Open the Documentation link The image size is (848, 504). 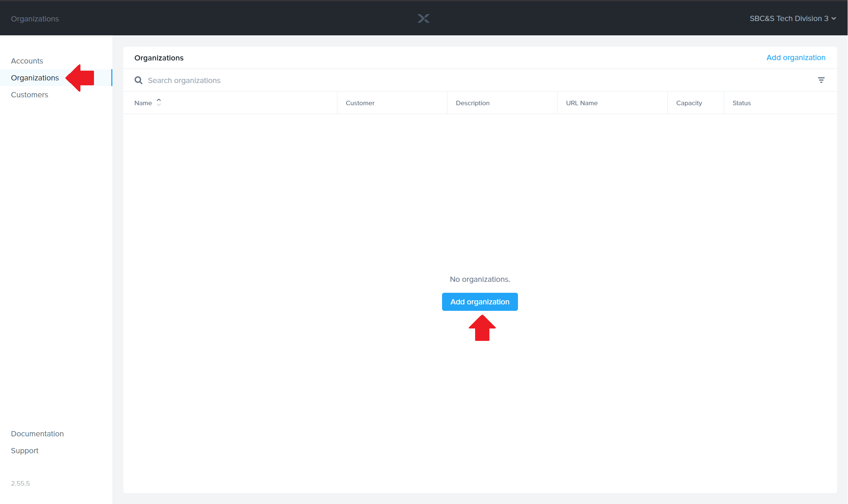coord(37,434)
